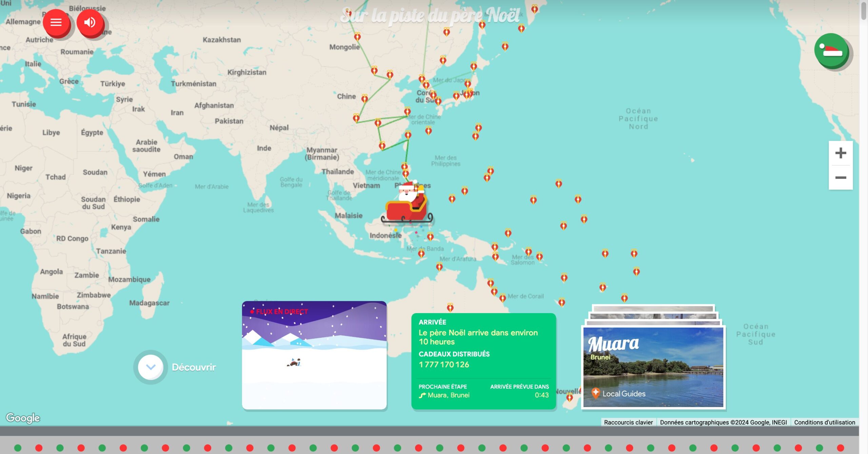Open Conditions d'utilisation link
Image resolution: width=868 pixels, height=454 pixels.
(x=825, y=422)
